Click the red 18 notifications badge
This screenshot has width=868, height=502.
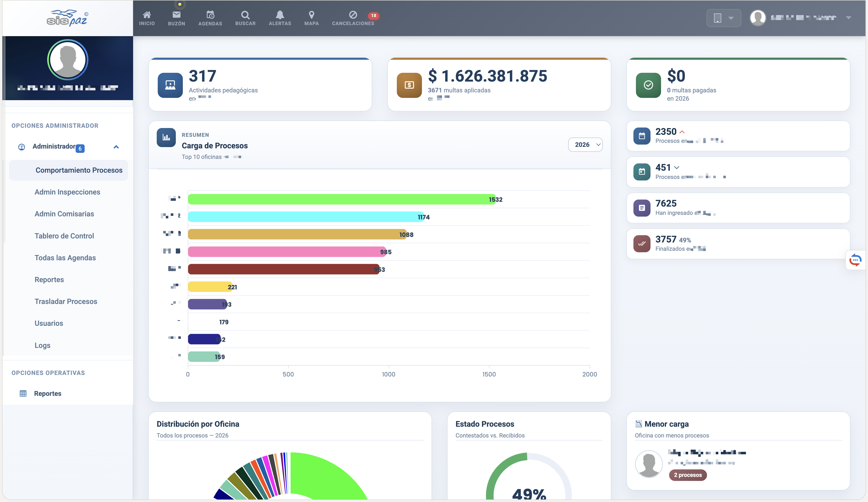(373, 16)
